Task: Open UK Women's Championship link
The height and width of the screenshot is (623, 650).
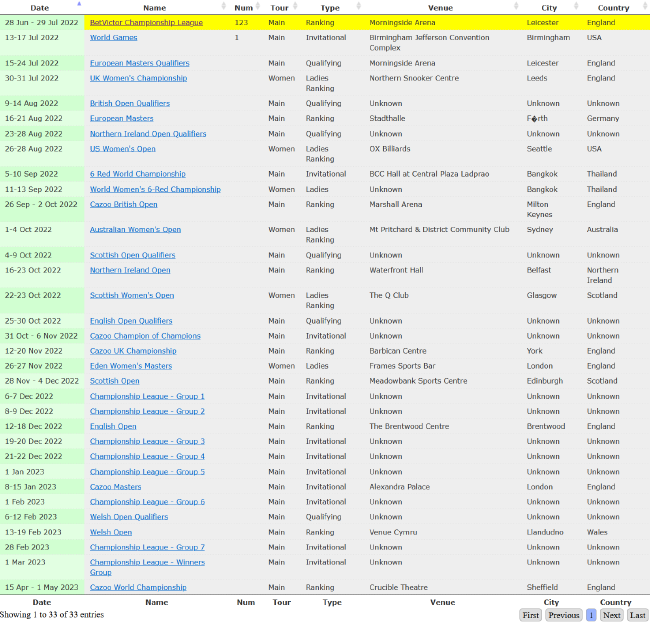Action: click(x=138, y=78)
